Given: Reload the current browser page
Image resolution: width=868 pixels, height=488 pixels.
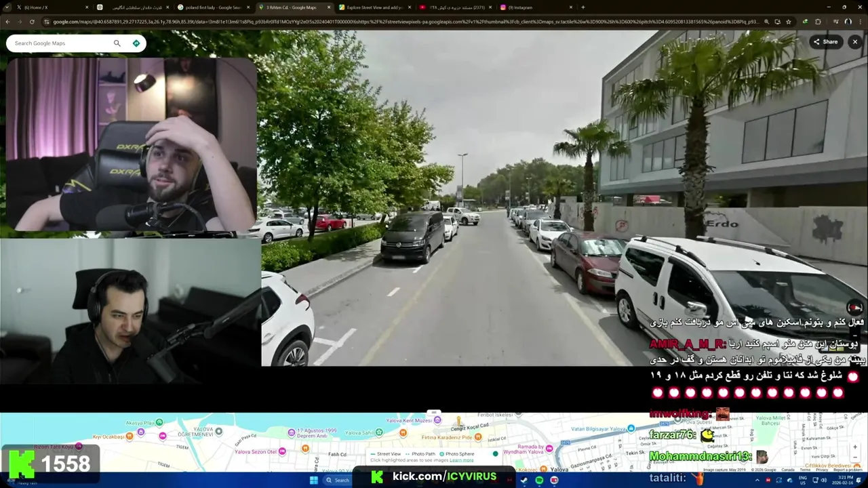Looking at the screenshot, I should [32, 22].
